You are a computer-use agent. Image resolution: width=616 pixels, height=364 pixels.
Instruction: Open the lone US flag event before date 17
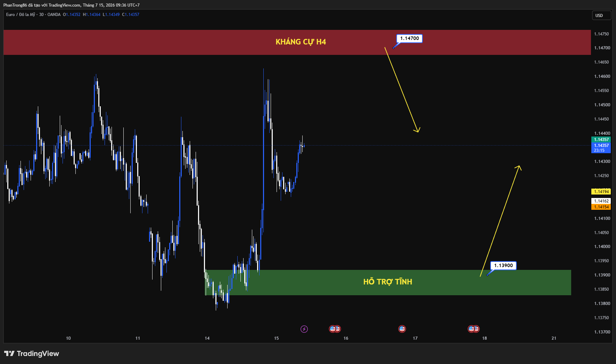[x=402, y=329]
